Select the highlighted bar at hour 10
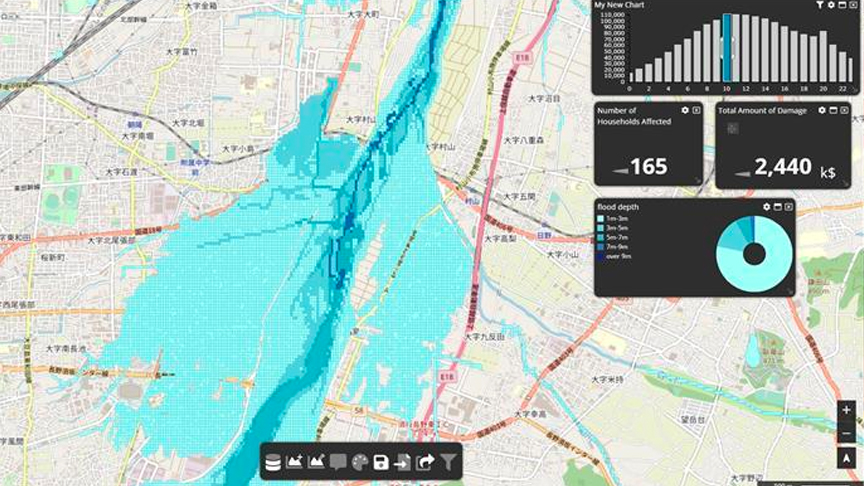 [x=727, y=48]
